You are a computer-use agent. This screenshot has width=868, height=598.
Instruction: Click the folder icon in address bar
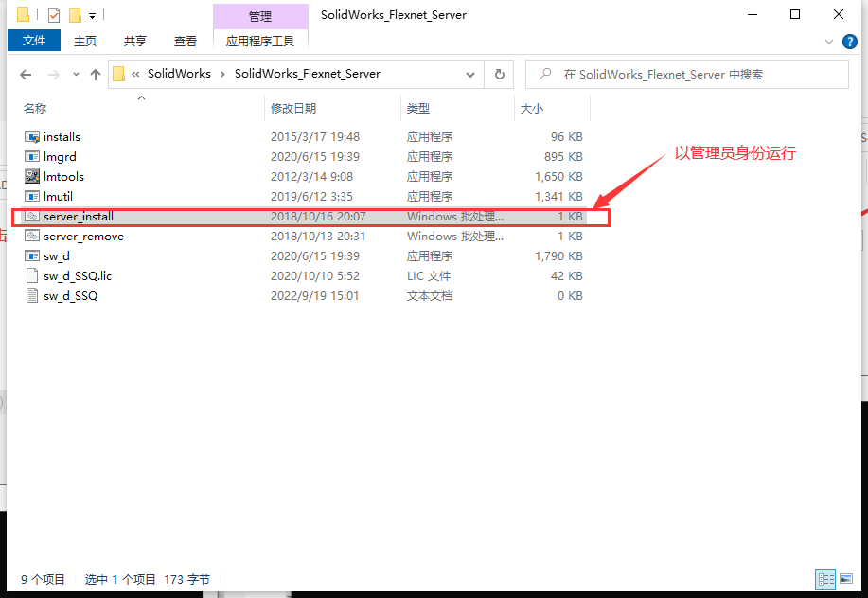click(118, 74)
